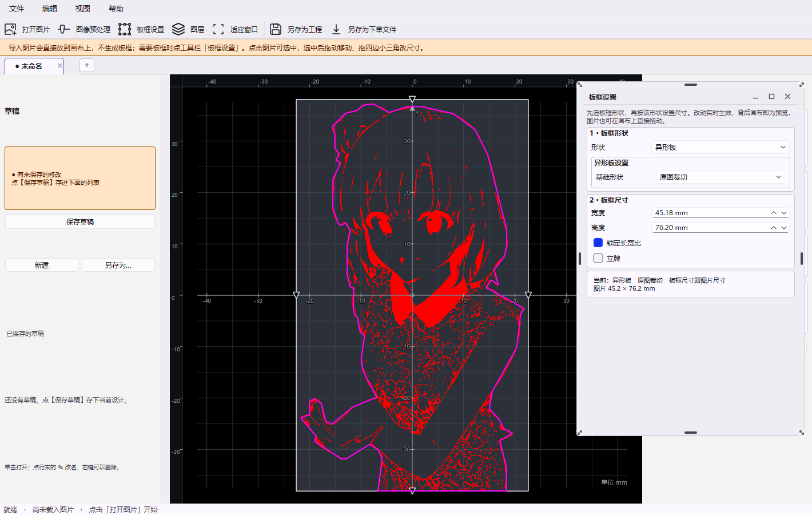Image resolution: width=812 pixels, height=515 pixels.
Task: Increase 宽度 with the up arrow
Action: 774,213
